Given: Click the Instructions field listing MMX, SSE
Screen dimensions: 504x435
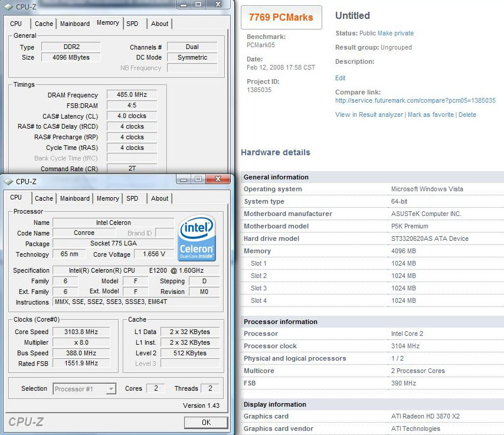Looking at the screenshot, I should point(136,302).
